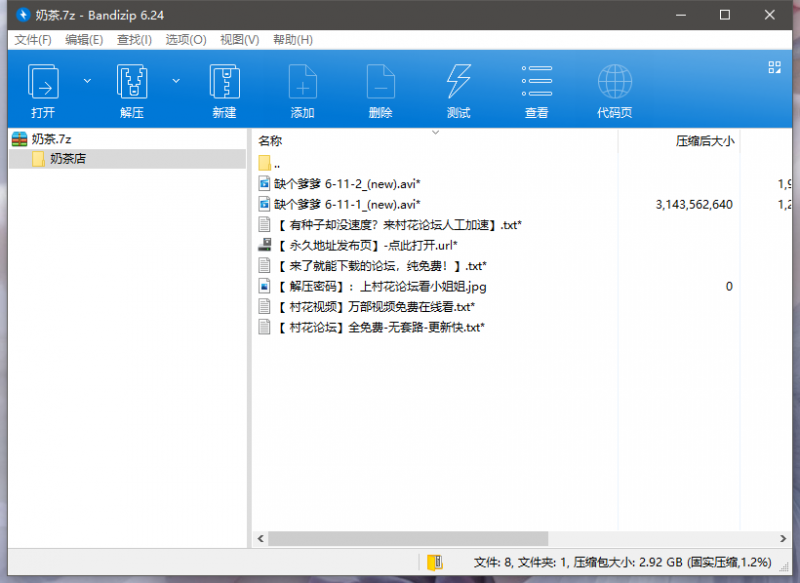Click the New archive (新建) icon

coord(224,81)
